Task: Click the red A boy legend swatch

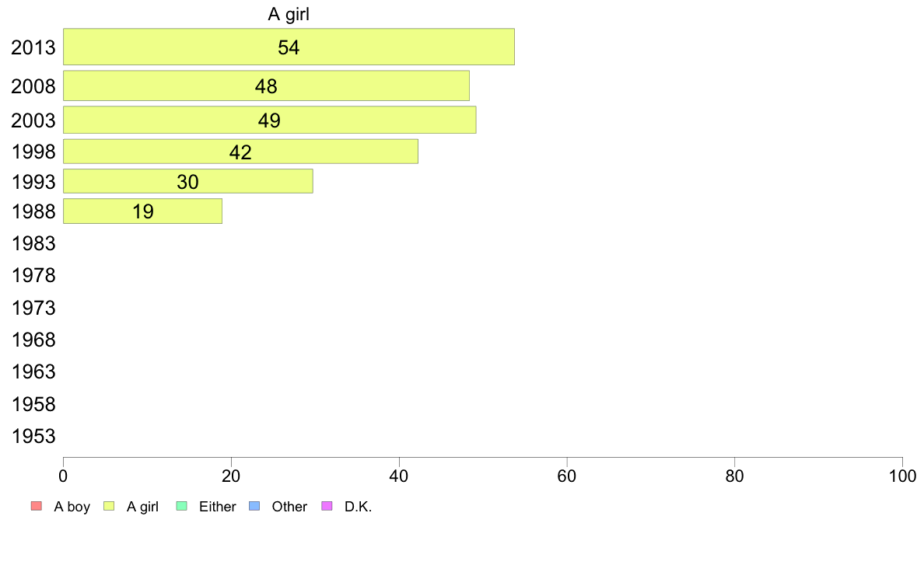Action: (37, 506)
